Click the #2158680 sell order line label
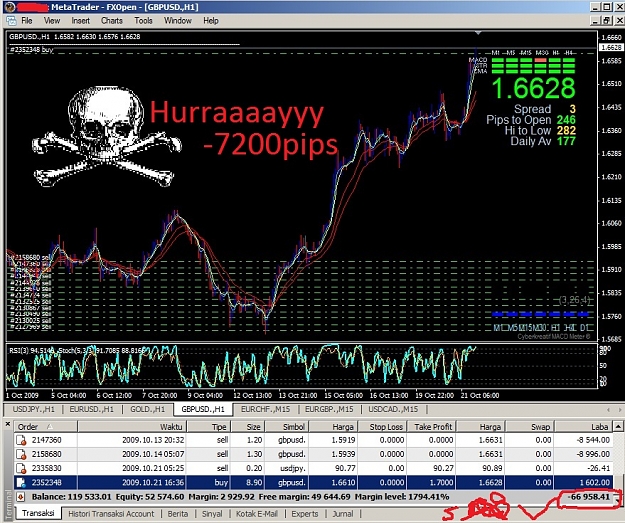Screen dimensions: 625x523 pos(30,258)
